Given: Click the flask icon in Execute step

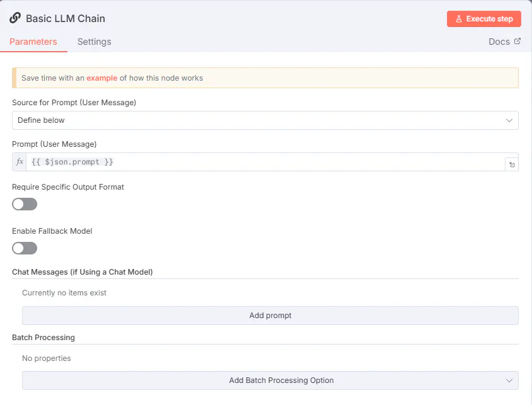Looking at the screenshot, I should (x=459, y=19).
